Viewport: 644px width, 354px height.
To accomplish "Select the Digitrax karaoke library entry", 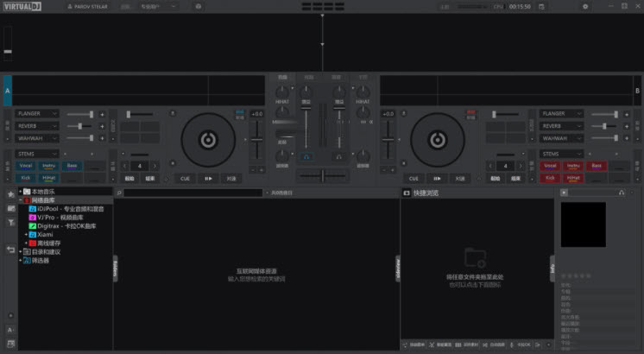I will (66, 226).
